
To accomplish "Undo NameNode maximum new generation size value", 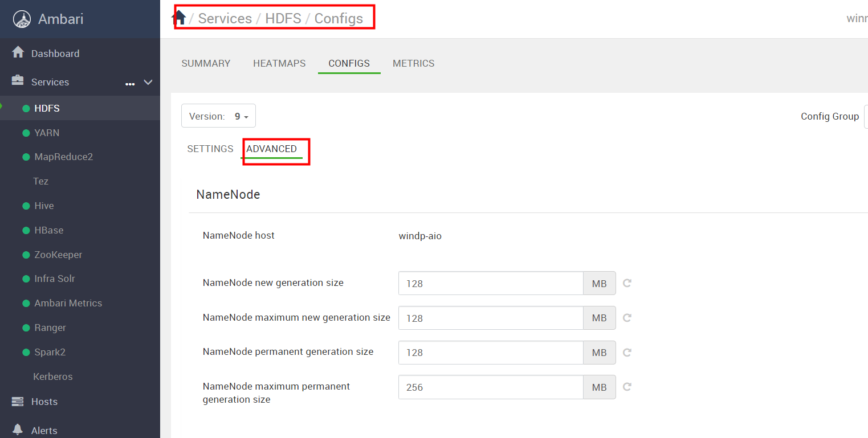I will tap(627, 318).
